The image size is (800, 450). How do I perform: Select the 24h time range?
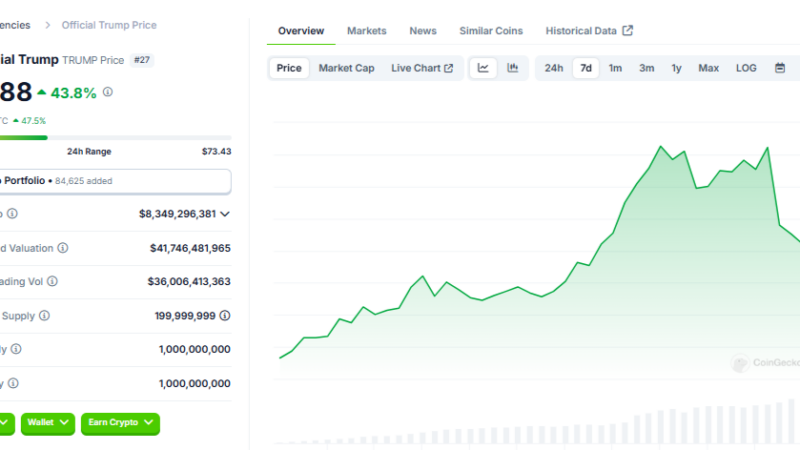pyautogui.click(x=554, y=68)
